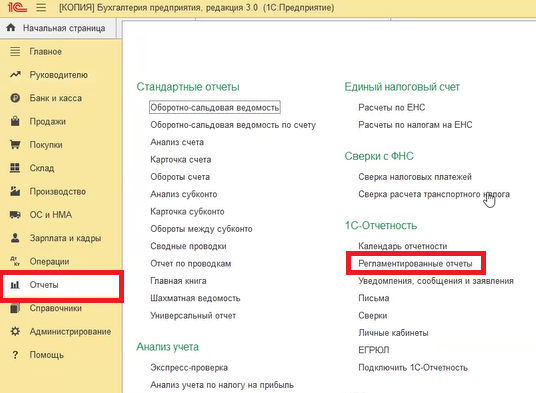Open the Главное section
This screenshot has width=536, height=393.
coord(45,52)
